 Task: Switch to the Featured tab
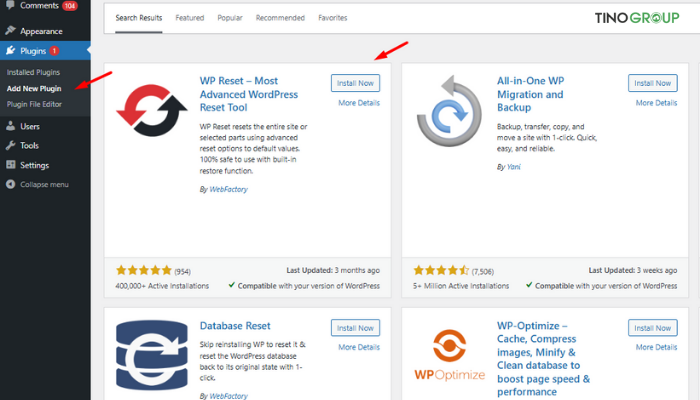coord(189,18)
